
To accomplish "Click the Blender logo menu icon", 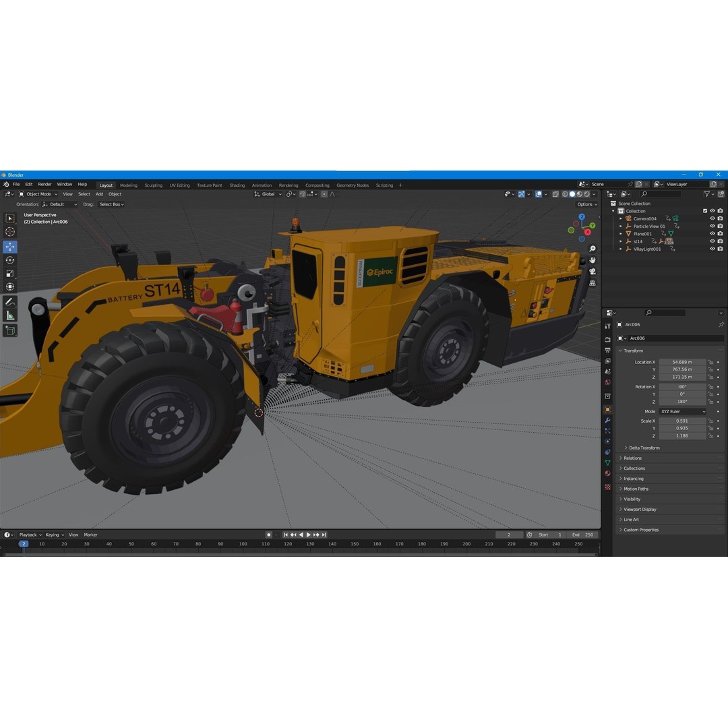I will tap(6, 184).
